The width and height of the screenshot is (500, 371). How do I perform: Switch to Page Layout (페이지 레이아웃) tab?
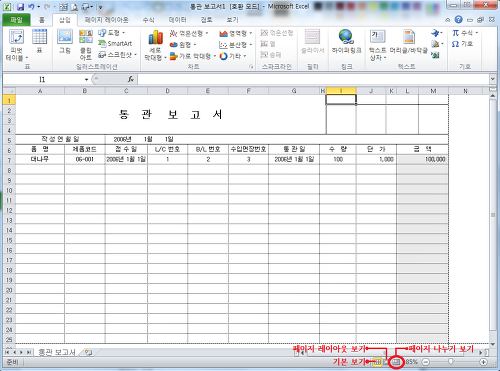[x=106, y=20]
